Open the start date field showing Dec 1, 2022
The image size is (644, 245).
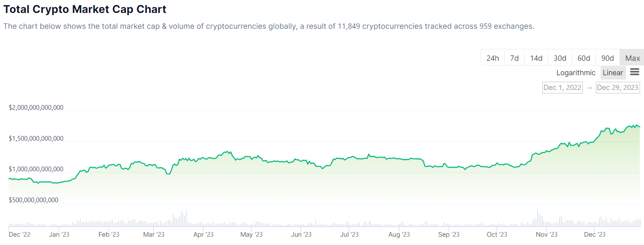[562, 87]
